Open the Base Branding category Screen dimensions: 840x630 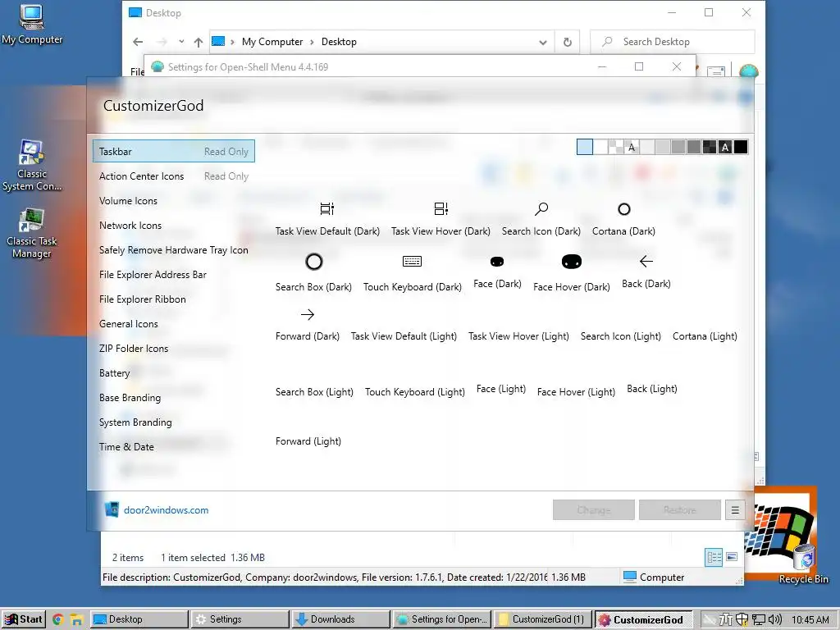pos(174,398)
